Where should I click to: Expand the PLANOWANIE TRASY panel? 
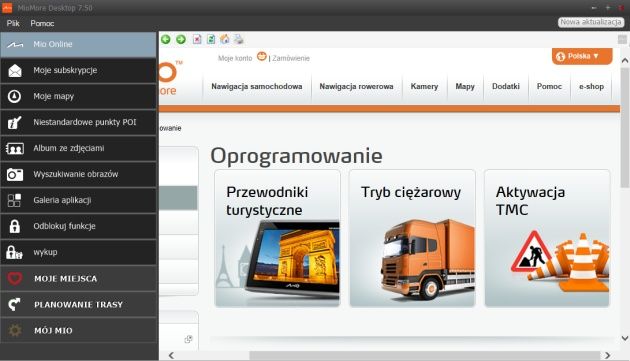pos(78,304)
